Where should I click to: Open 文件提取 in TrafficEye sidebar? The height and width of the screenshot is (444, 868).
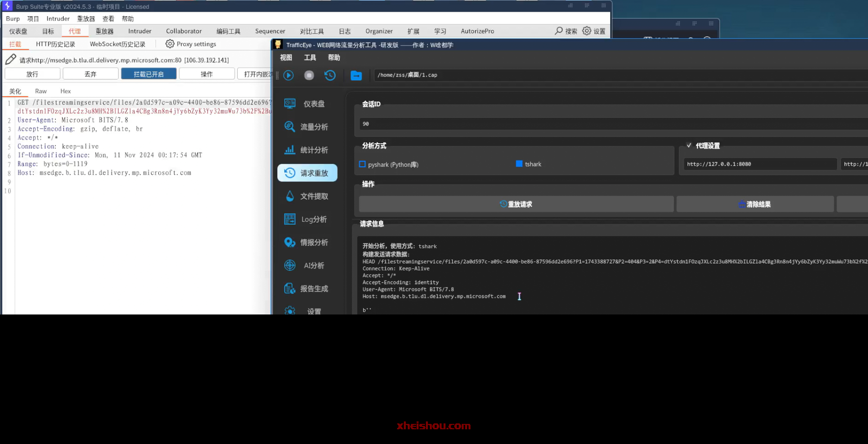click(x=307, y=196)
